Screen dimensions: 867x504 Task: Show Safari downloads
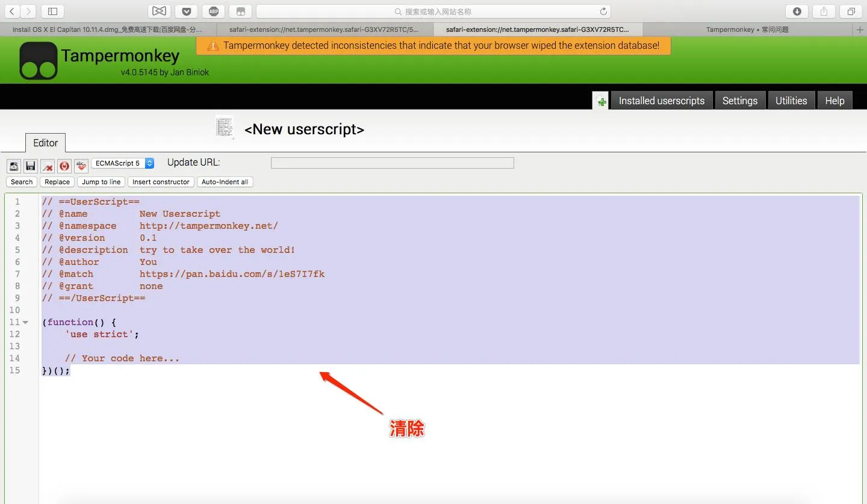click(x=797, y=11)
